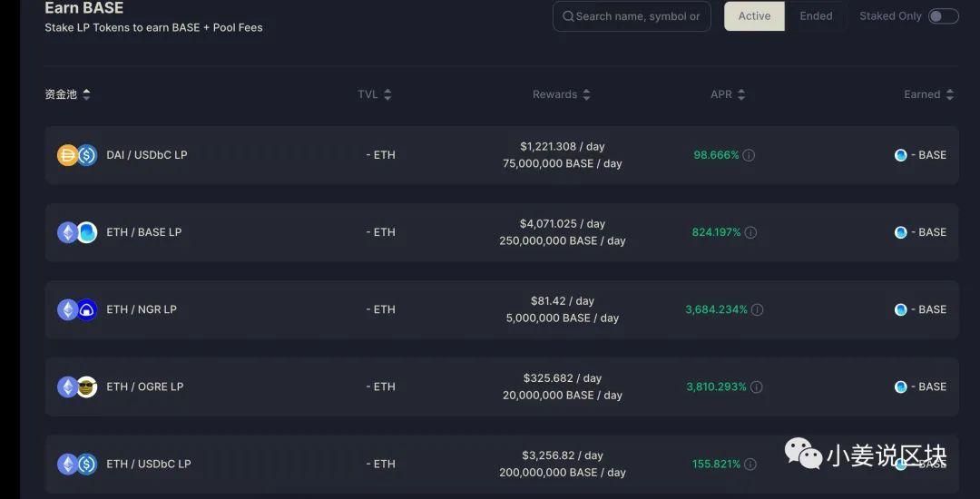Click the APR info icon for ETH / OGRE
The image size is (980, 499).
click(x=756, y=386)
